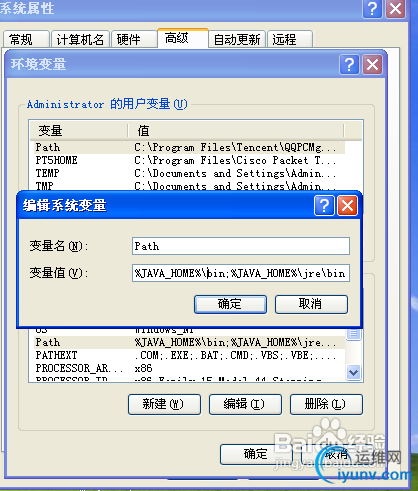The height and width of the screenshot is (491, 418).
Task: Switch to the 远程 tab
Action: (290, 39)
